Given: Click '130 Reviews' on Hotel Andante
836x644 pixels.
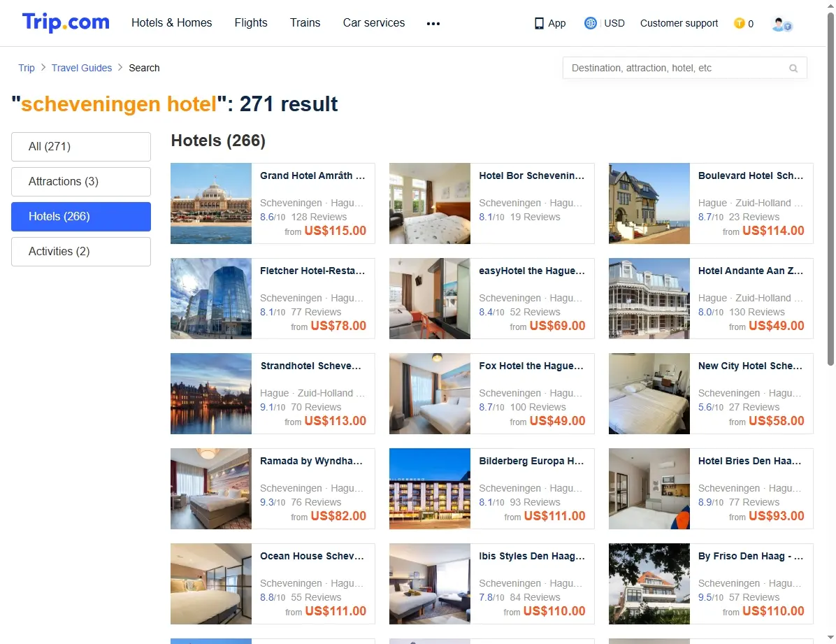Looking at the screenshot, I should (757, 312).
